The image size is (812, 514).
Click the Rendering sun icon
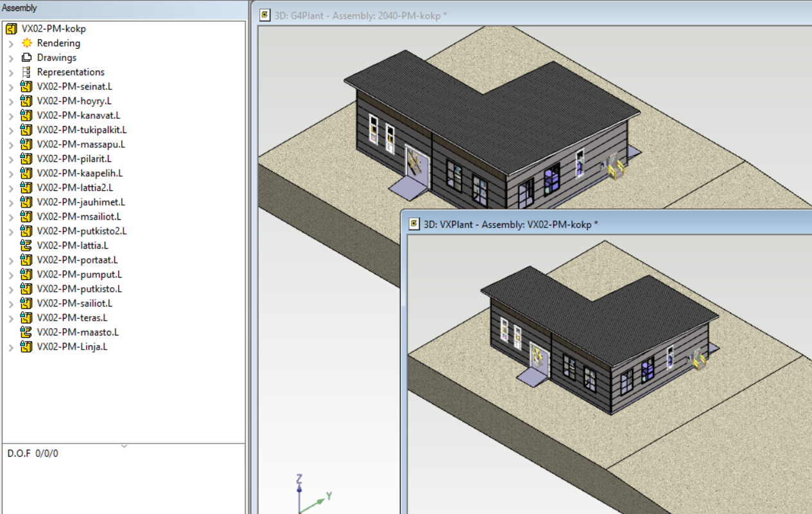click(26, 43)
